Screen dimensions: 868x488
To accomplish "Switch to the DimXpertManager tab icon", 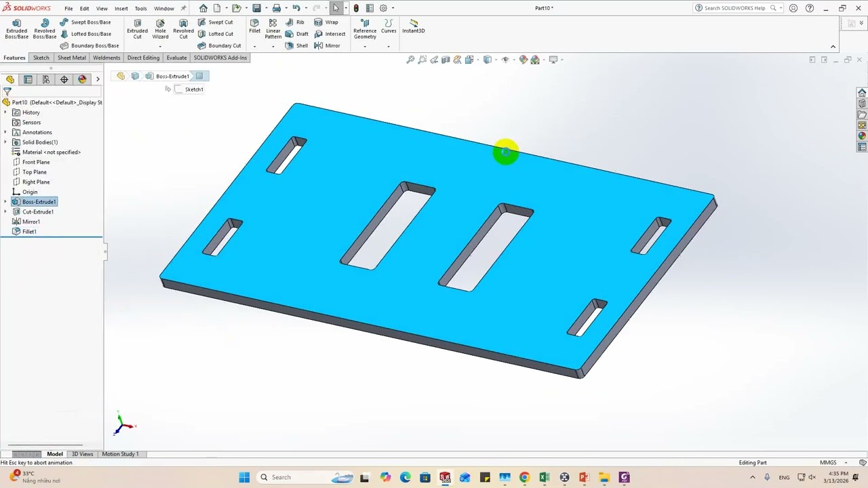I will point(64,79).
